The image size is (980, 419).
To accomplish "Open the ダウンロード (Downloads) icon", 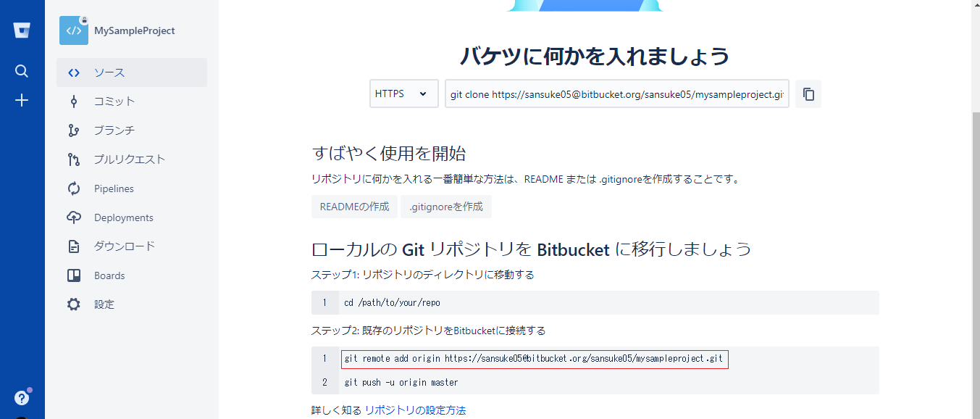I will pos(73,246).
